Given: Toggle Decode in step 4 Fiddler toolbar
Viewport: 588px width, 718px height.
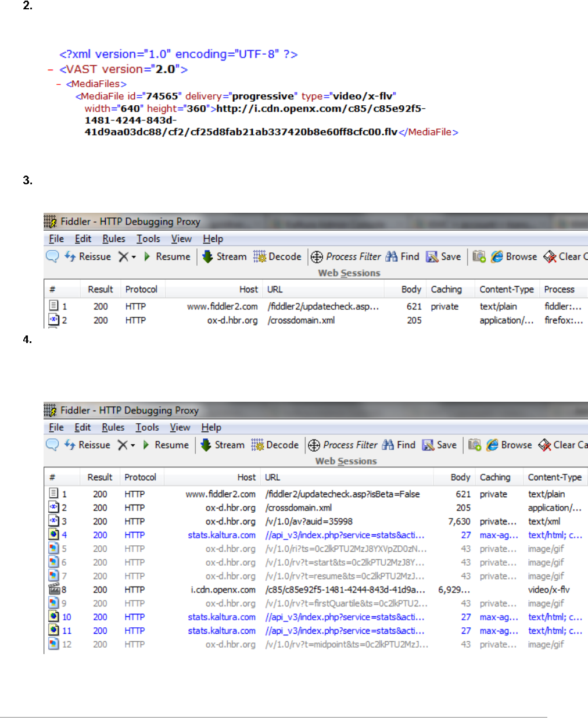Looking at the screenshot, I should coord(275,445).
